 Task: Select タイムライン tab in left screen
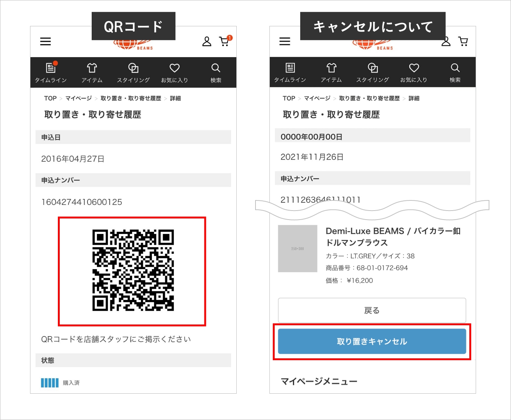51,72
